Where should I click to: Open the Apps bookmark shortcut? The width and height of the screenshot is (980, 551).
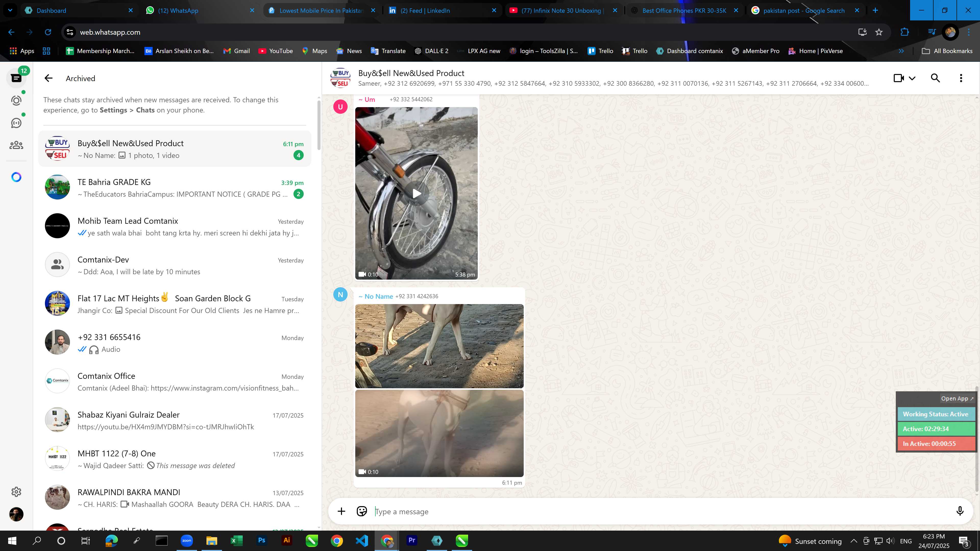[x=22, y=51]
